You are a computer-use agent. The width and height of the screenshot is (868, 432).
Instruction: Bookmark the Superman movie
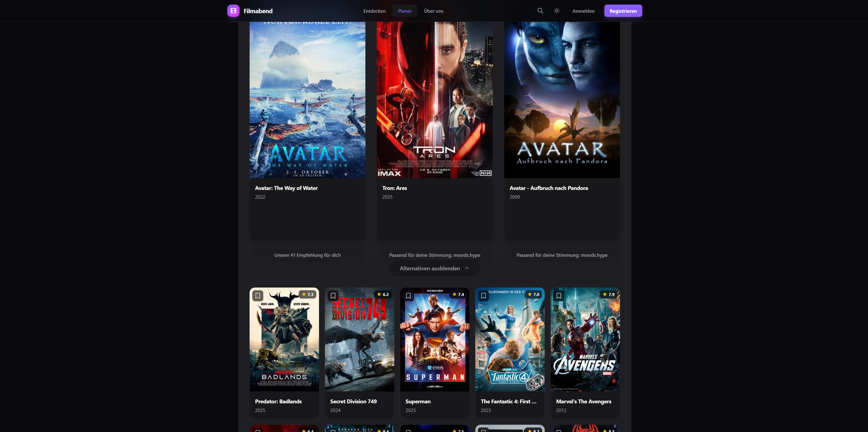click(408, 296)
